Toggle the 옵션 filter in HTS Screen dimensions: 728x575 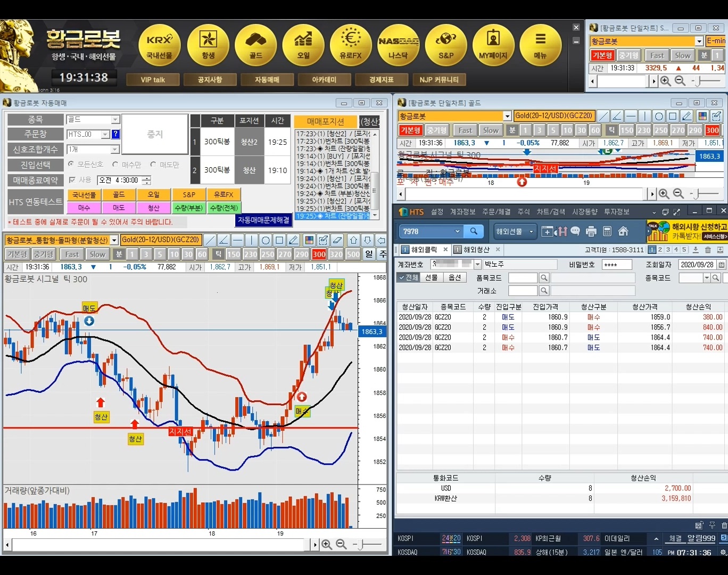[454, 277]
